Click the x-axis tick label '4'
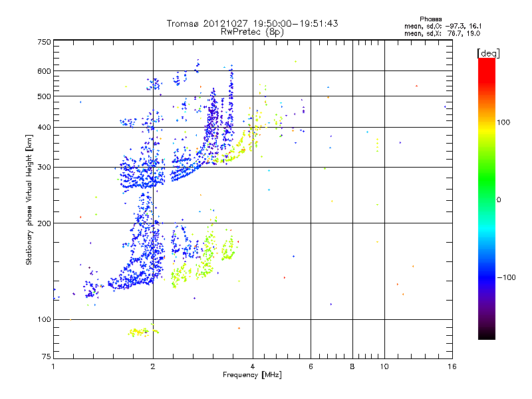The height and width of the screenshot is (399, 532). (253, 366)
